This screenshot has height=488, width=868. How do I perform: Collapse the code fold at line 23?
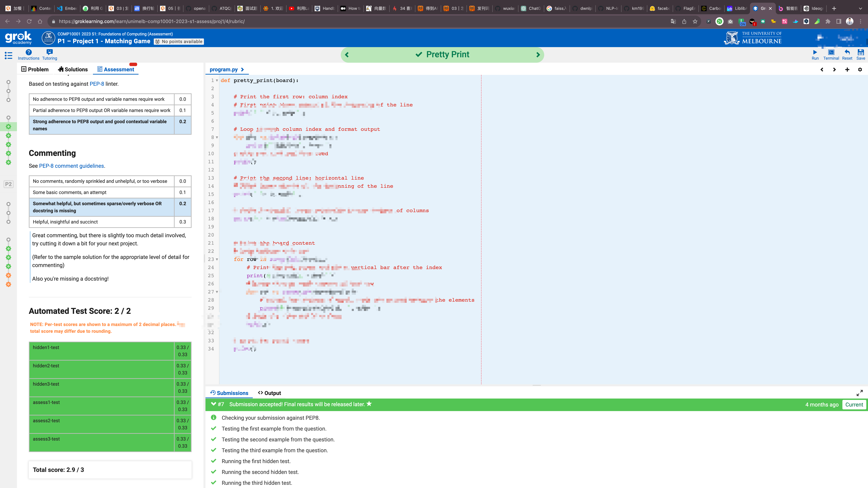217,259
